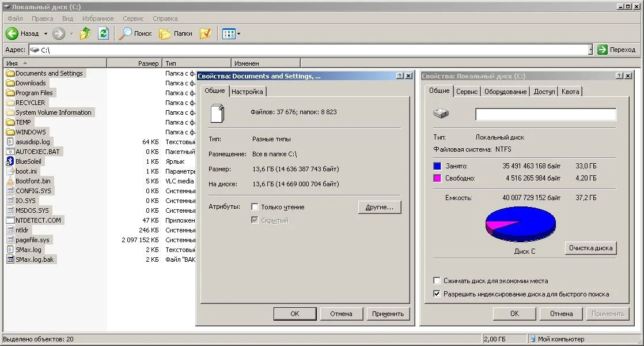Click the folder-with-checkmark toolbar icon
Screen dimensions: 644x346
(206, 33)
